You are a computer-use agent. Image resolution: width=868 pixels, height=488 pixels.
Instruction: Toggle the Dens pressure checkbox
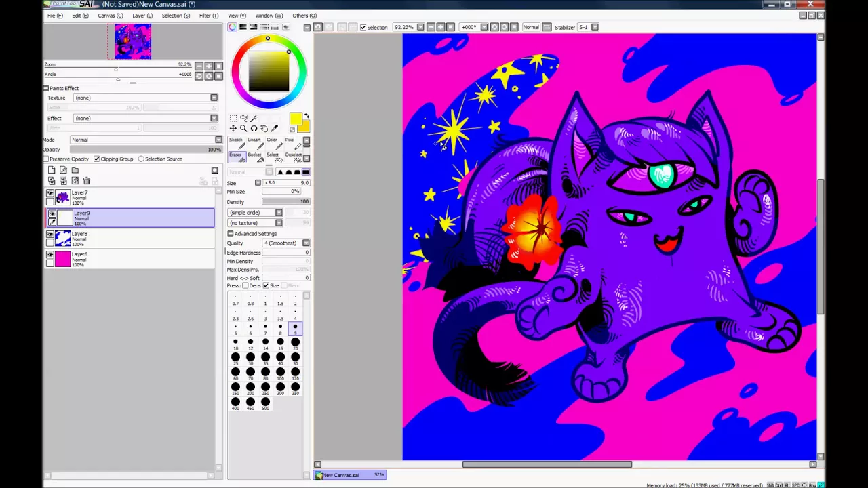point(245,285)
